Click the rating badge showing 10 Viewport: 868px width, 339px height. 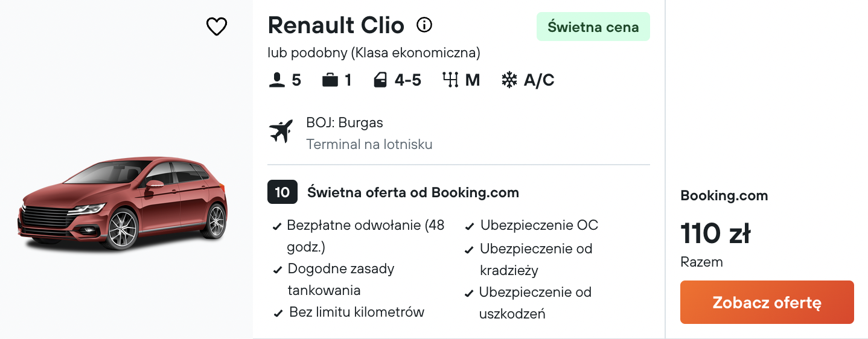[282, 192]
